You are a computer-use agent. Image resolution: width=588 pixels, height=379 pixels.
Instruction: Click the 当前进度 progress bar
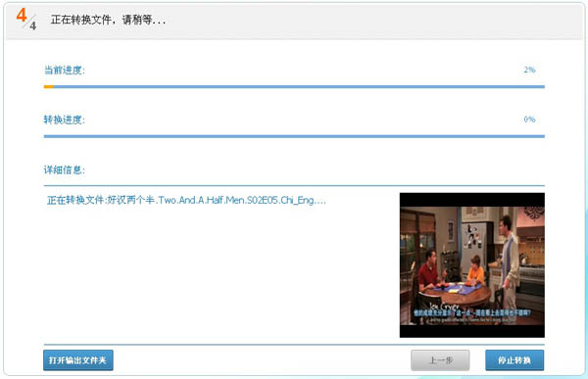coord(294,86)
